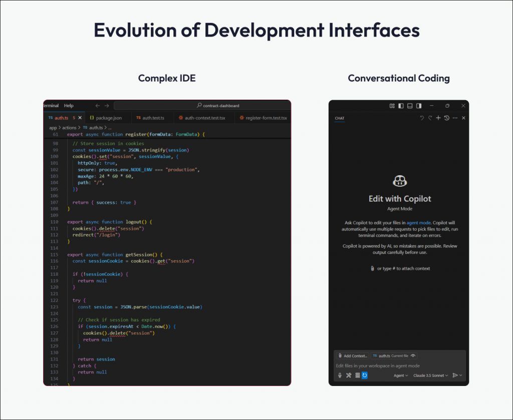Start a new chat with plus icon
Viewport: 513px width, 420px height.
(438, 118)
